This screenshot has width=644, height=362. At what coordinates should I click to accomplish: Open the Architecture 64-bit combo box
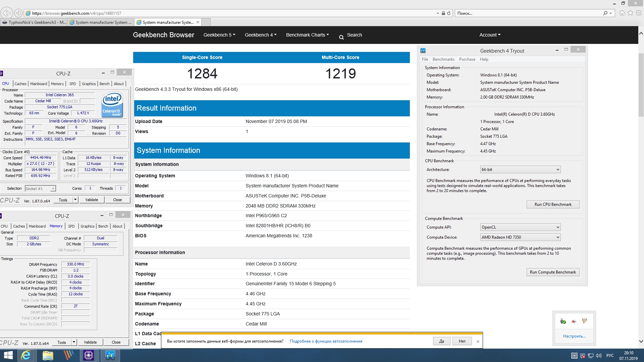tap(520, 170)
